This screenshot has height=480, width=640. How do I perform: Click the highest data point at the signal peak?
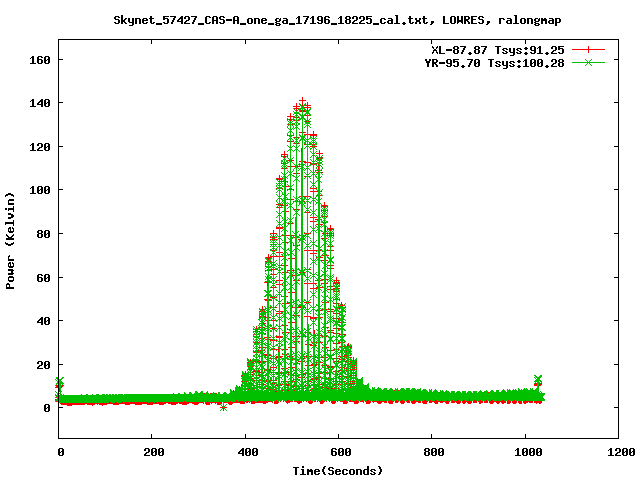pyautogui.click(x=302, y=102)
